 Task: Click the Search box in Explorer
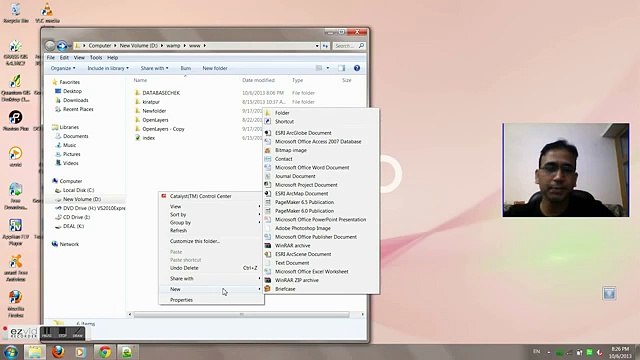coord(348,46)
